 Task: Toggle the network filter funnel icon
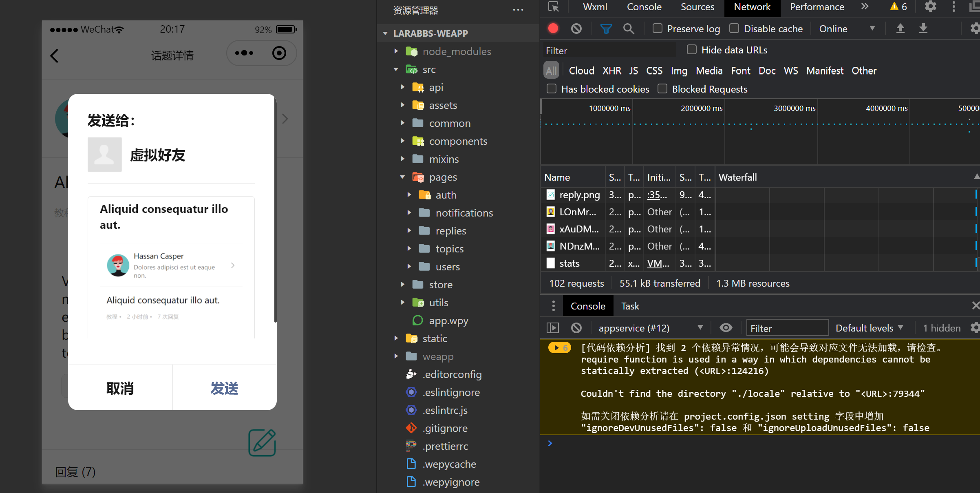click(x=606, y=29)
